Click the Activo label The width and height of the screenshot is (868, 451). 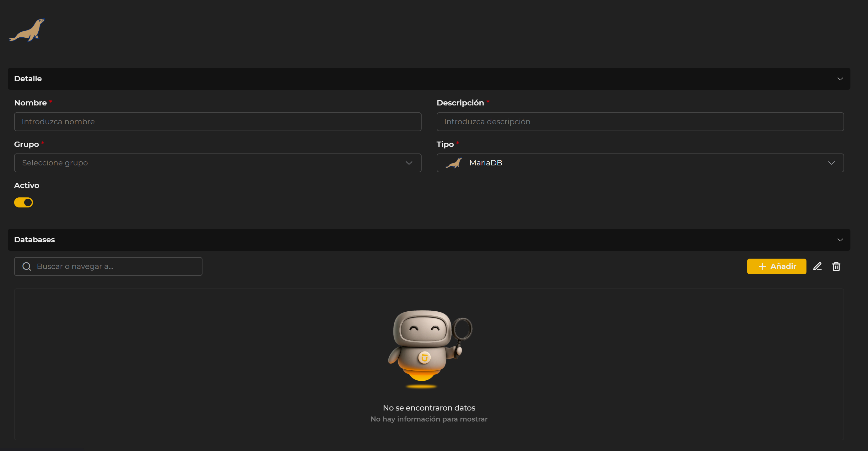(27, 185)
